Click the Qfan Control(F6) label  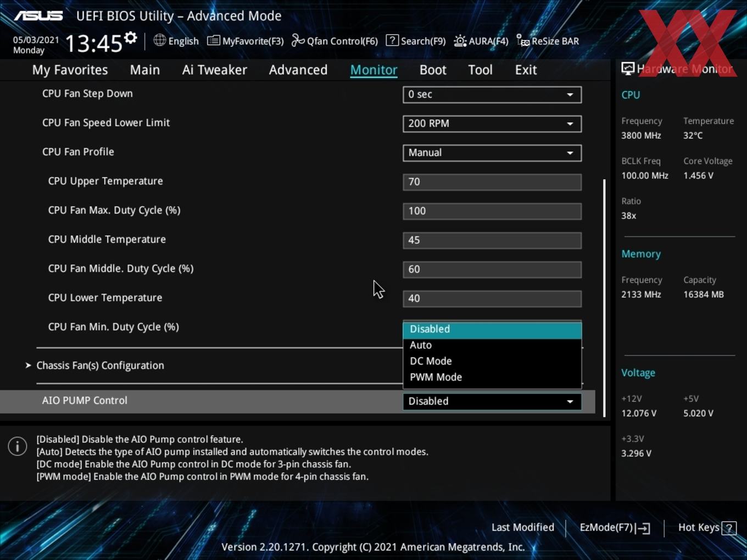point(342,41)
